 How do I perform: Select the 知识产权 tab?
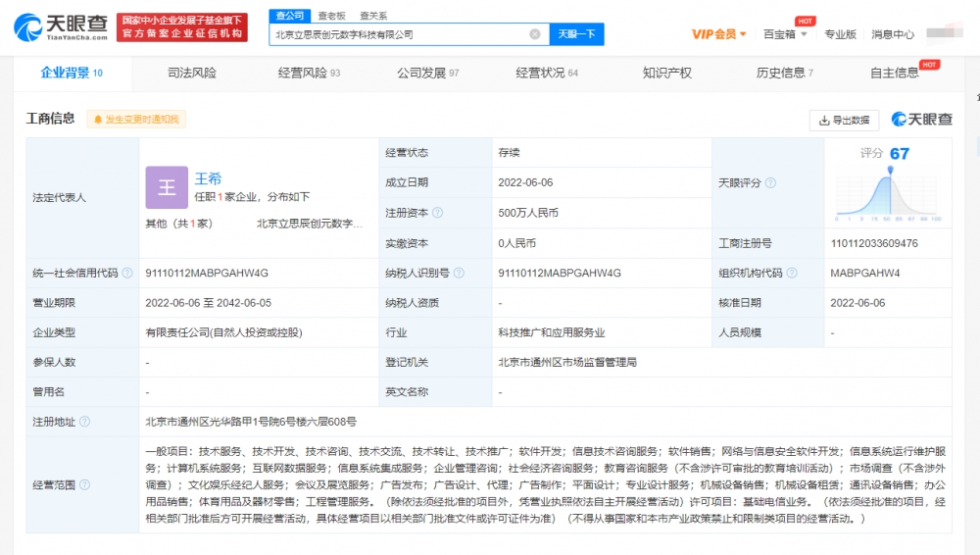coord(666,74)
